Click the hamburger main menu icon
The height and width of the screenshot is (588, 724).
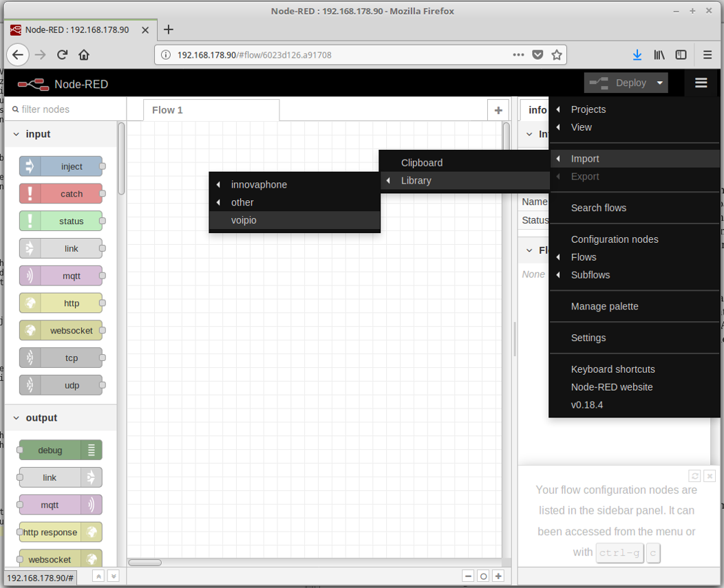tap(701, 83)
